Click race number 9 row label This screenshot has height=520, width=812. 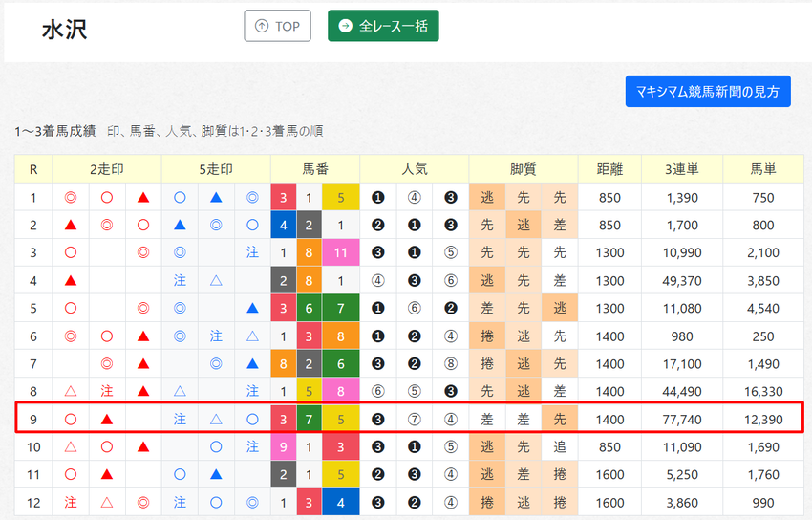point(33,420)
